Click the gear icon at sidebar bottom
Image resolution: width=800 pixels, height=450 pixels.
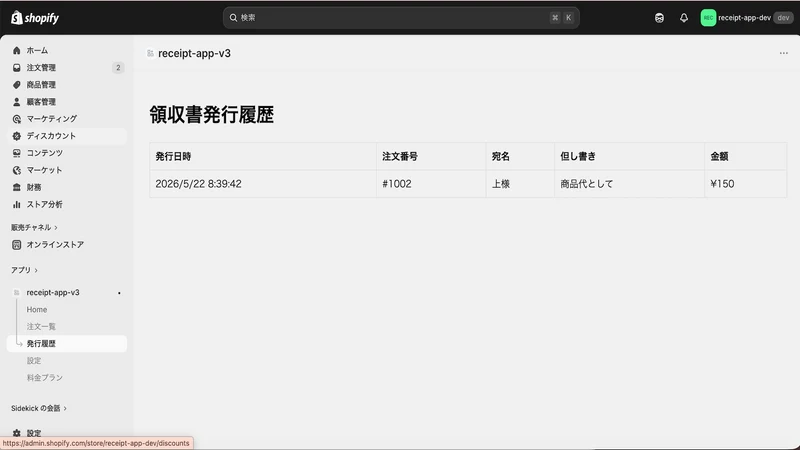17,433
